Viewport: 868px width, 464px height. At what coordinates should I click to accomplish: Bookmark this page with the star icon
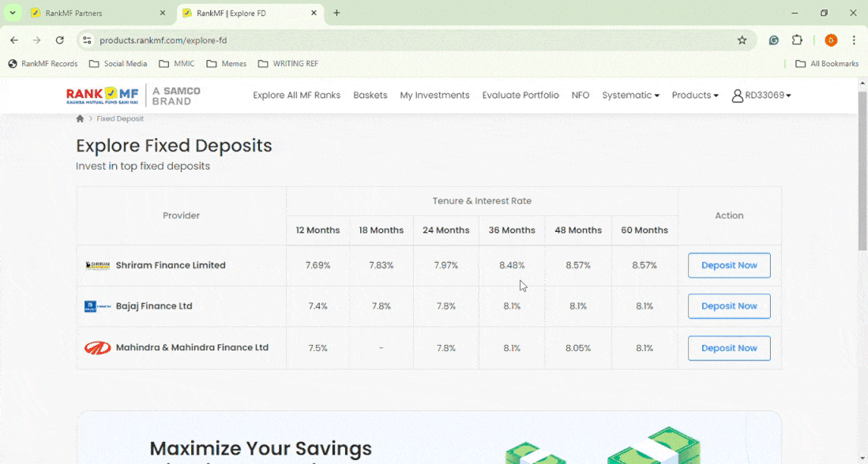(742, 39)
